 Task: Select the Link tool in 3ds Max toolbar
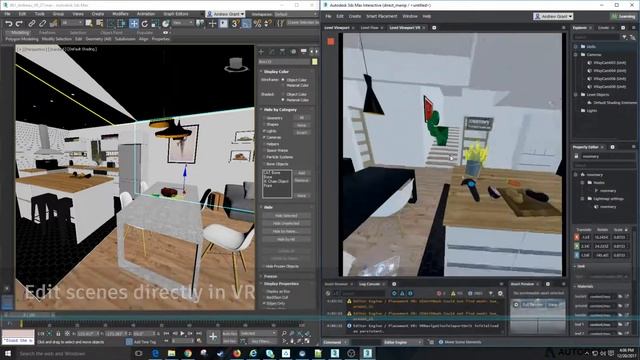32,24
